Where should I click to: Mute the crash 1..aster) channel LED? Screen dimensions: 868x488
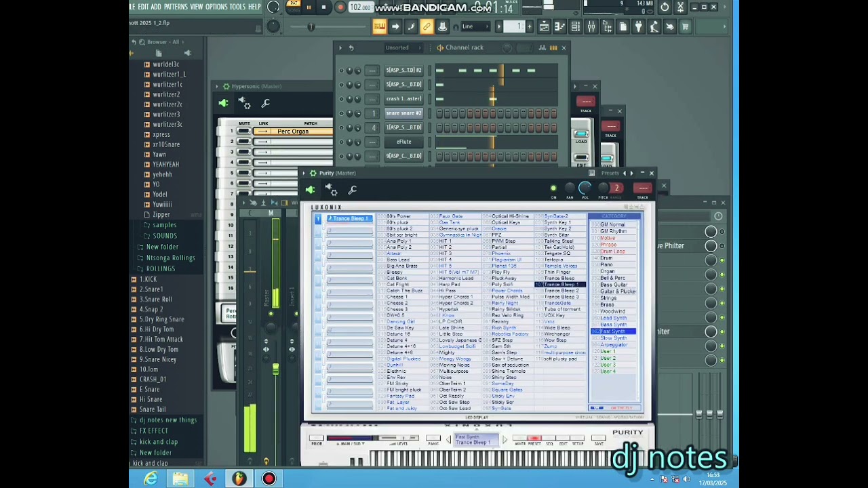tap(341, 99)
